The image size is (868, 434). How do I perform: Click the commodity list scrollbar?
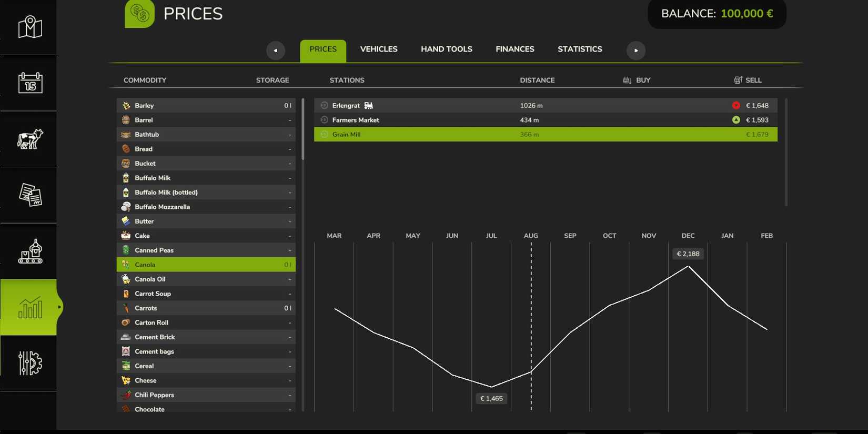302,129
